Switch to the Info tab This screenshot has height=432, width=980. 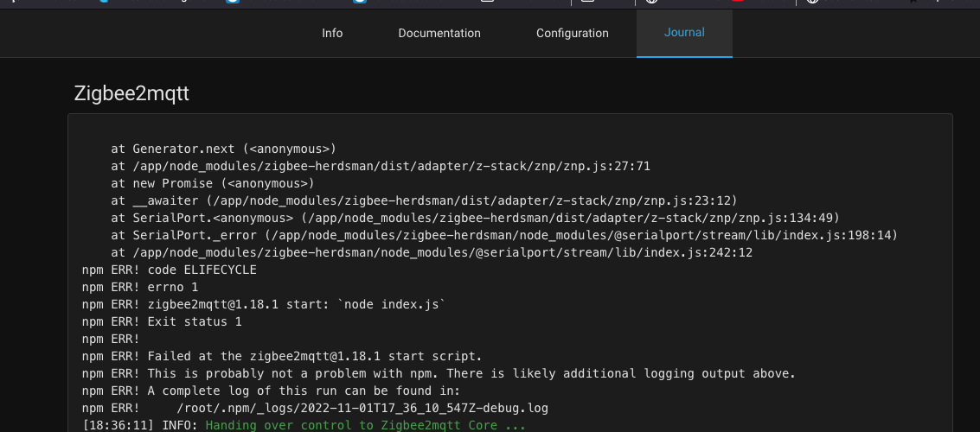click(x=332, y=33)
